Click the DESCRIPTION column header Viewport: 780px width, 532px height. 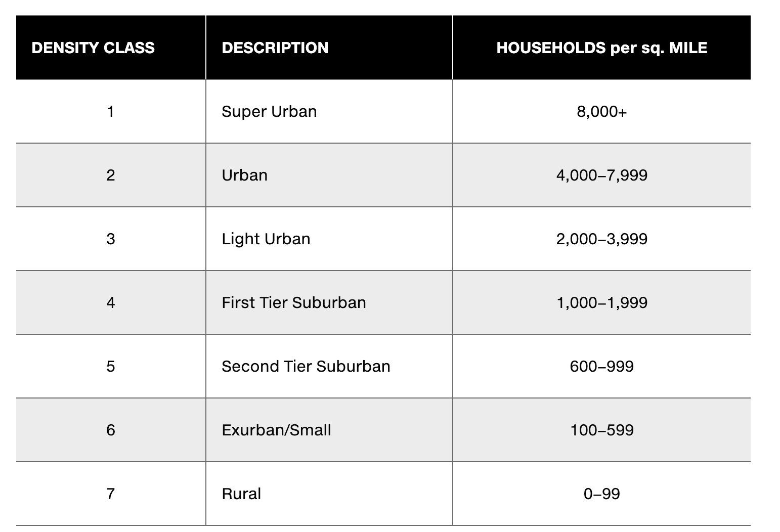[x=275, y=48]
